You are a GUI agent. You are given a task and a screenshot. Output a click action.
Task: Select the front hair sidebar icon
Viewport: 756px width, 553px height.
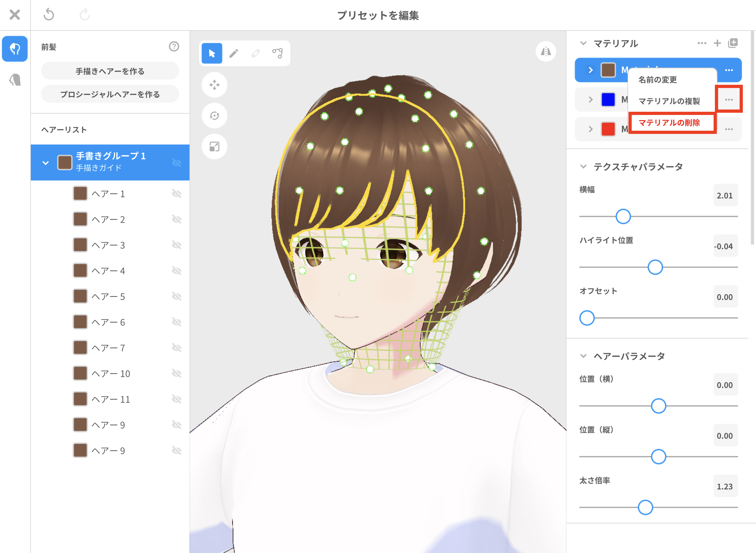pos(15,49)
